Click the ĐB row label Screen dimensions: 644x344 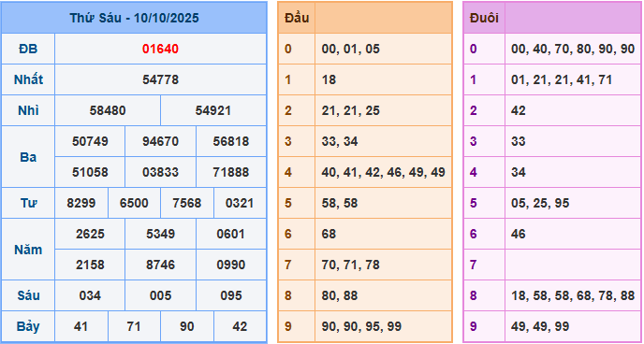coord(28,50)
